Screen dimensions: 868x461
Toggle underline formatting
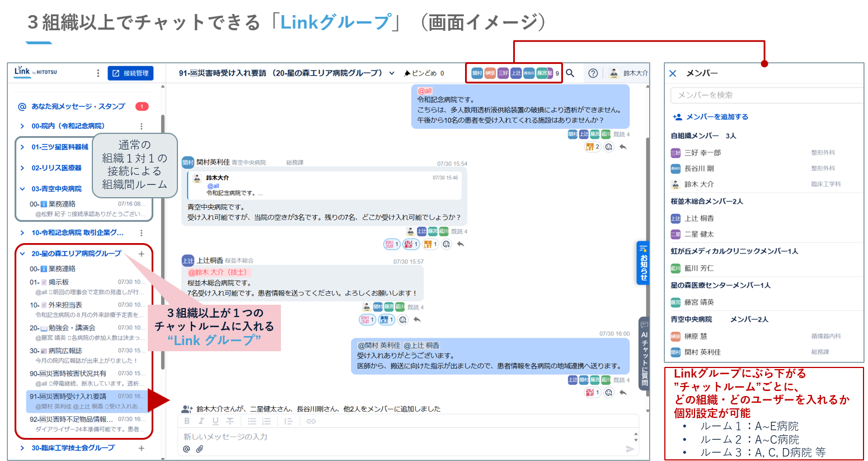click(215, 421)
